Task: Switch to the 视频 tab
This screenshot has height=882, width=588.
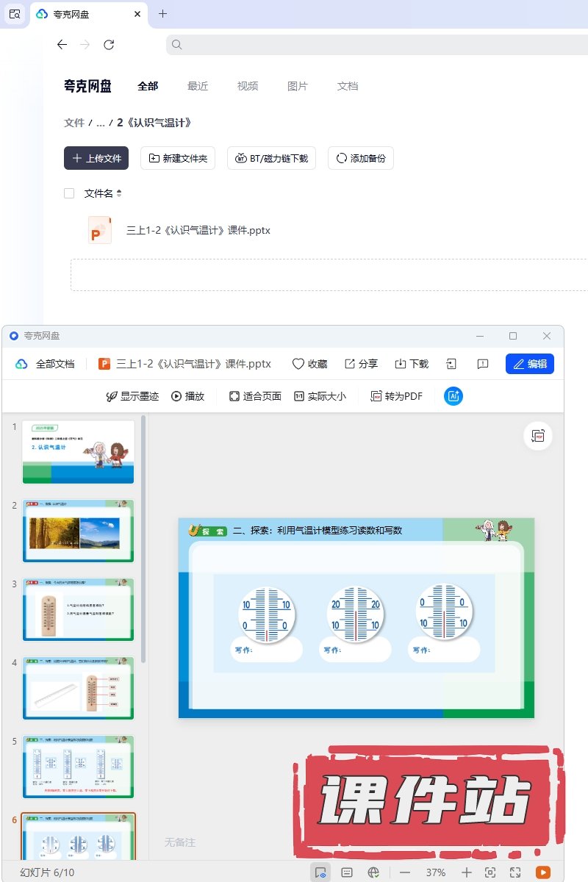Action: (x=248, y=86)
